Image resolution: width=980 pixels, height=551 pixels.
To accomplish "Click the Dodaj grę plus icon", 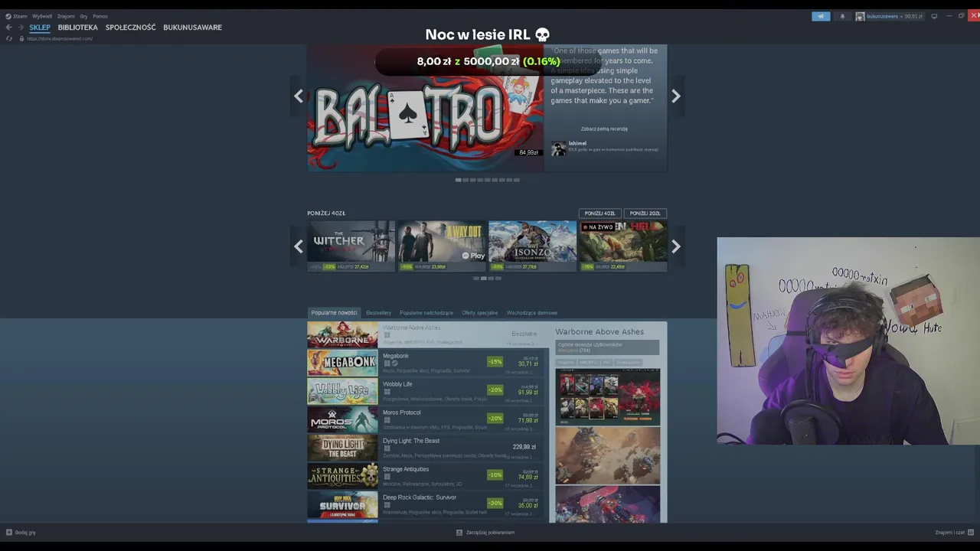I will click(x=9, y=533).
